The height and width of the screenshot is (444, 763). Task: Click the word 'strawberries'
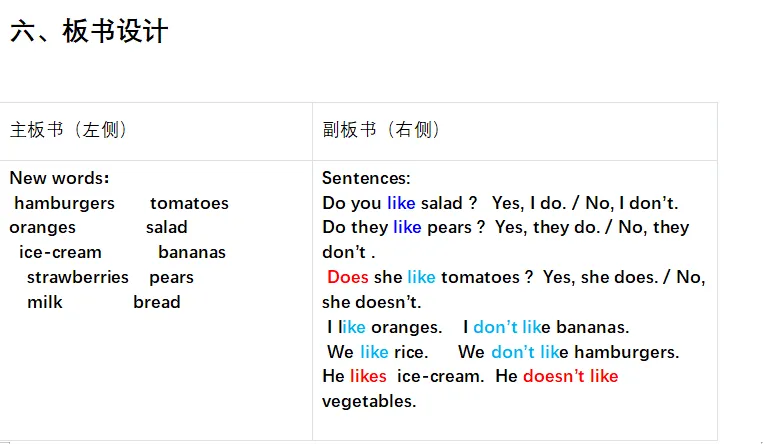77,277
